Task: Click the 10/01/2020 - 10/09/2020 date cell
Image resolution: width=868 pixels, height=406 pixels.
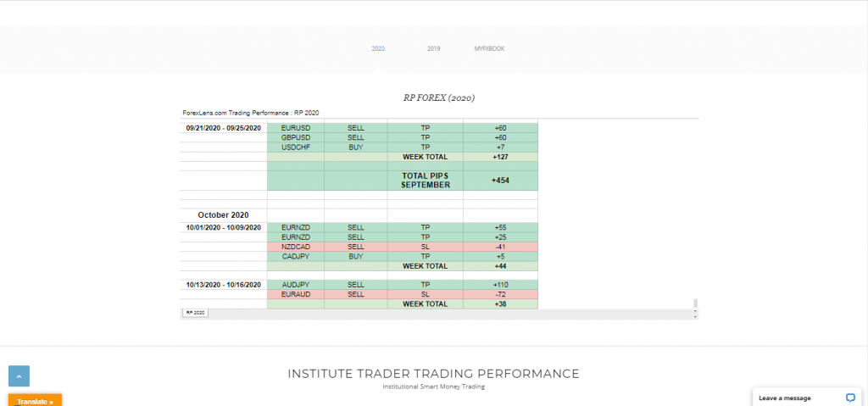Action: point(224,228)
